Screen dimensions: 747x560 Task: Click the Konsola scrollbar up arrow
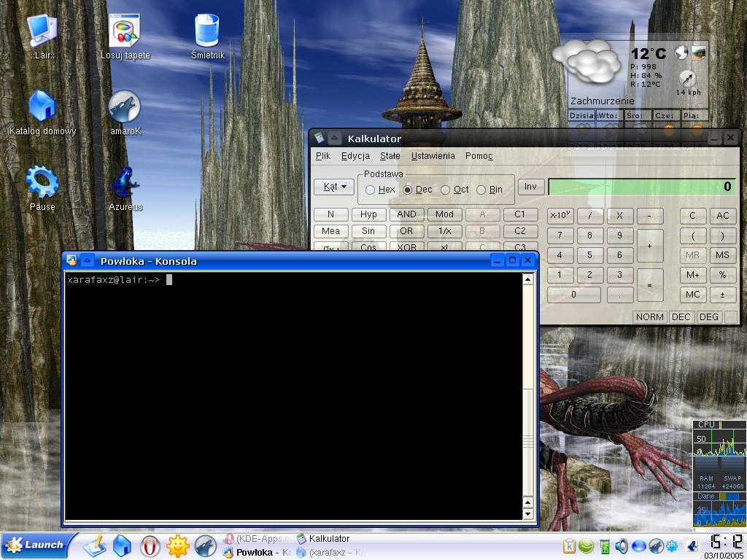click(x=528, y=279)
